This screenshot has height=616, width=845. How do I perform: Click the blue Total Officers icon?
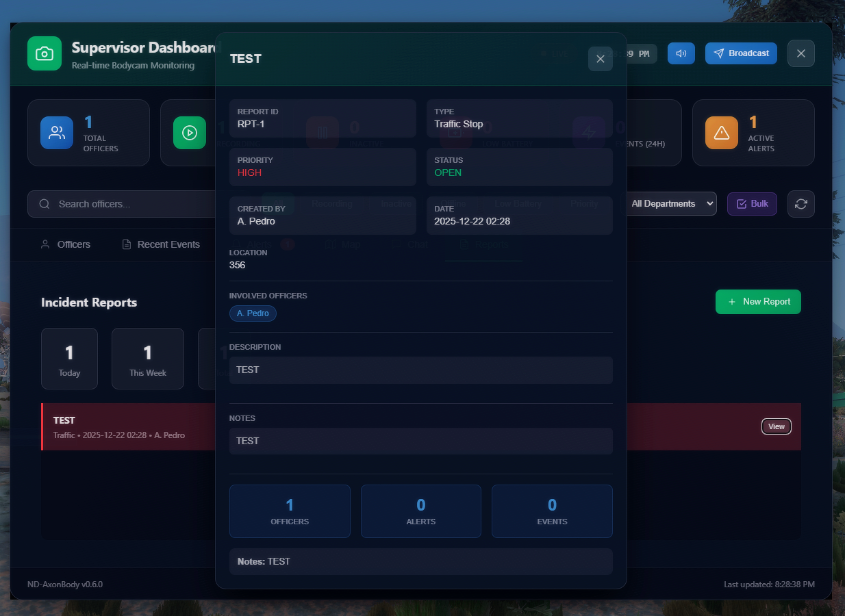pyautogui.click(x=57, y=133)
